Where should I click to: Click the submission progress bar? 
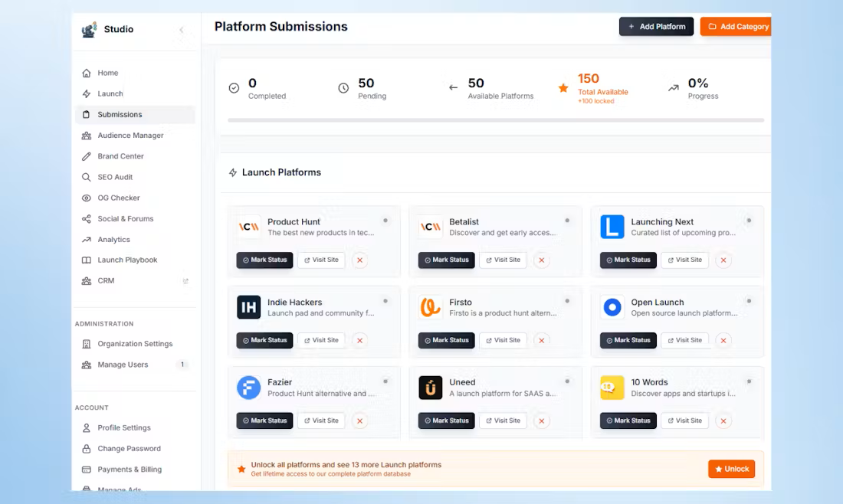pos(495,120)
